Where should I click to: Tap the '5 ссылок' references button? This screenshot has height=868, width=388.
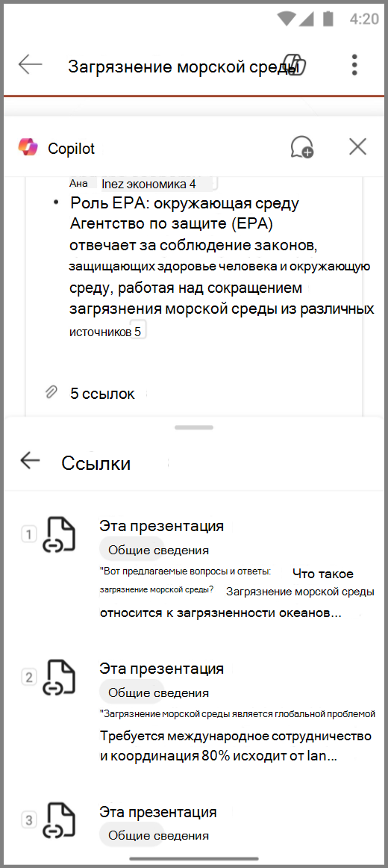pos(102,394)
